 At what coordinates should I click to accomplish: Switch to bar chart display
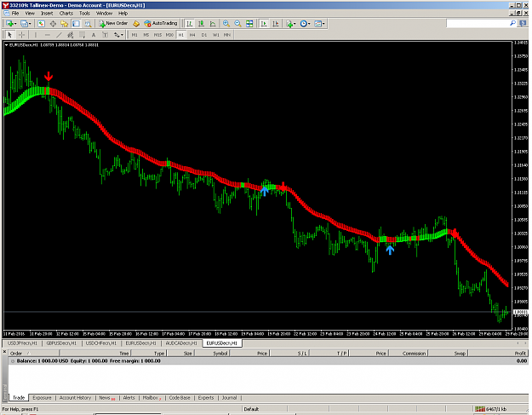189,23
